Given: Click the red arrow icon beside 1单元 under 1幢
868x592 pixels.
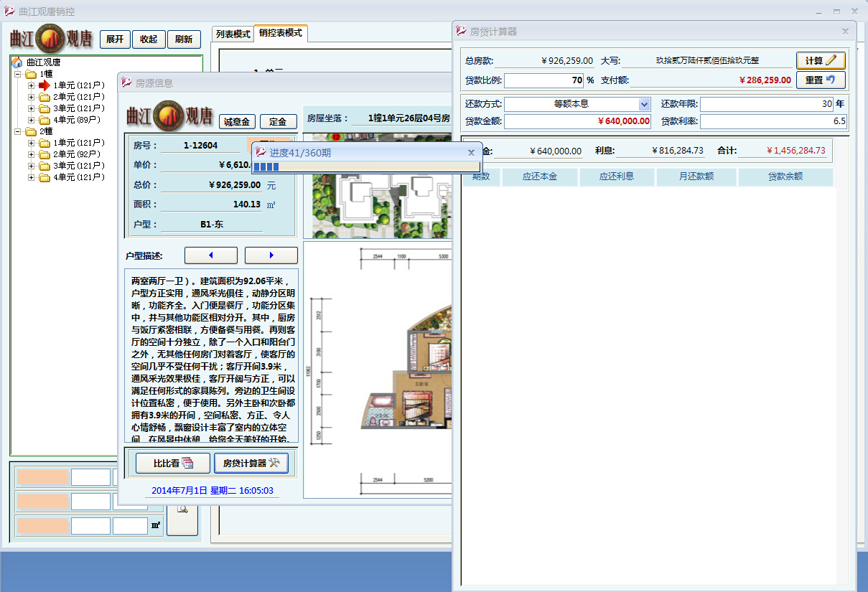Looking at the screenshot, I should (x=45, y=85).
